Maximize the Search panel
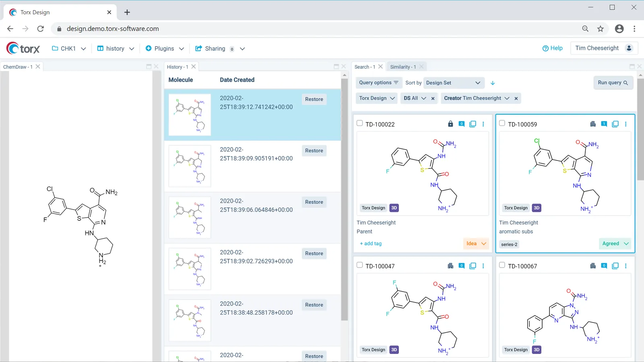The height and width of the screenshot is (362, 644). (x=632, y=66)
